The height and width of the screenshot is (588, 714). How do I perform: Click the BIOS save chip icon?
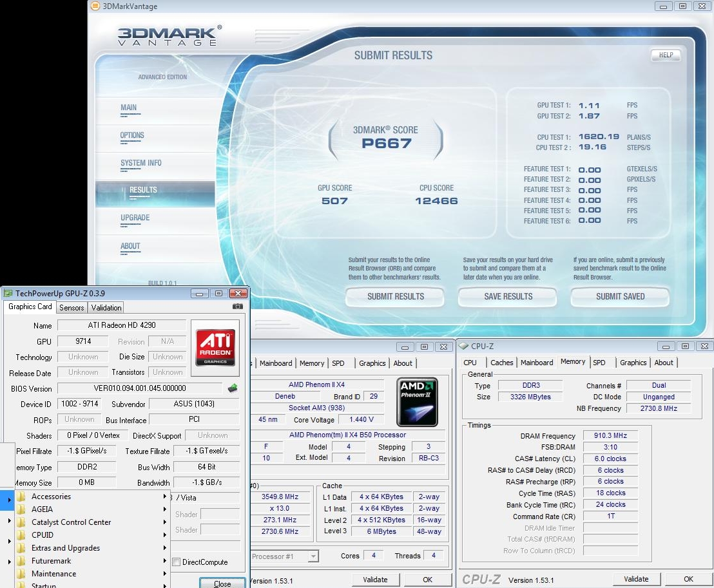tap(233, 388)
